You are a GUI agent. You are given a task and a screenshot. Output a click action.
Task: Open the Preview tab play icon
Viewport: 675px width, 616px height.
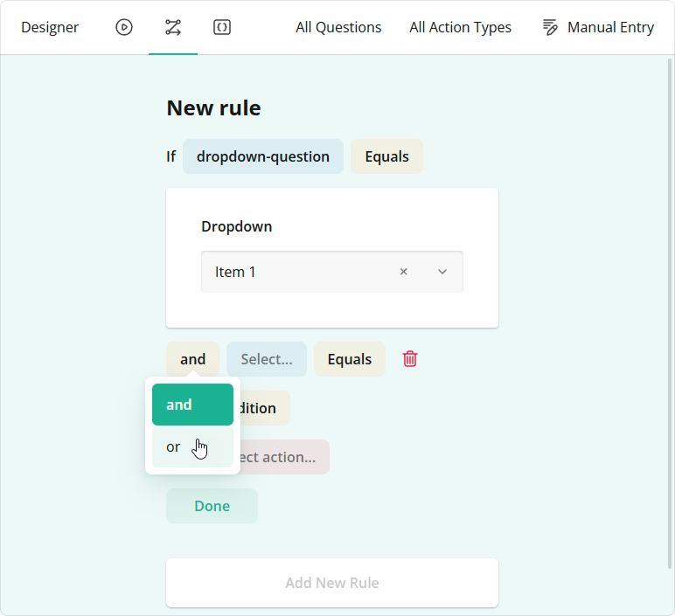[124, 27]
